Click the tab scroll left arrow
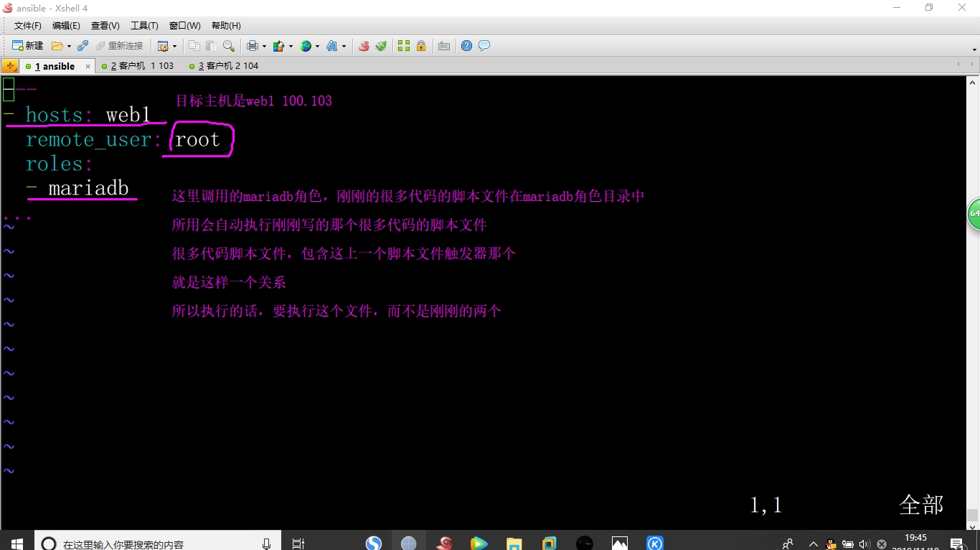The height and width of the screenshot is (550, 980). [958, 65]
